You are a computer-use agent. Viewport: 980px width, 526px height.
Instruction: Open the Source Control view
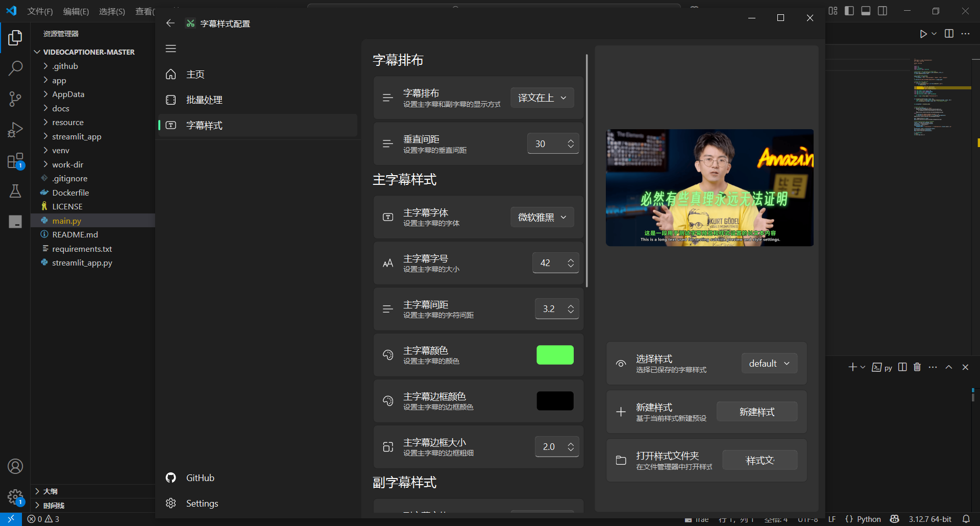tap(15, 99)
